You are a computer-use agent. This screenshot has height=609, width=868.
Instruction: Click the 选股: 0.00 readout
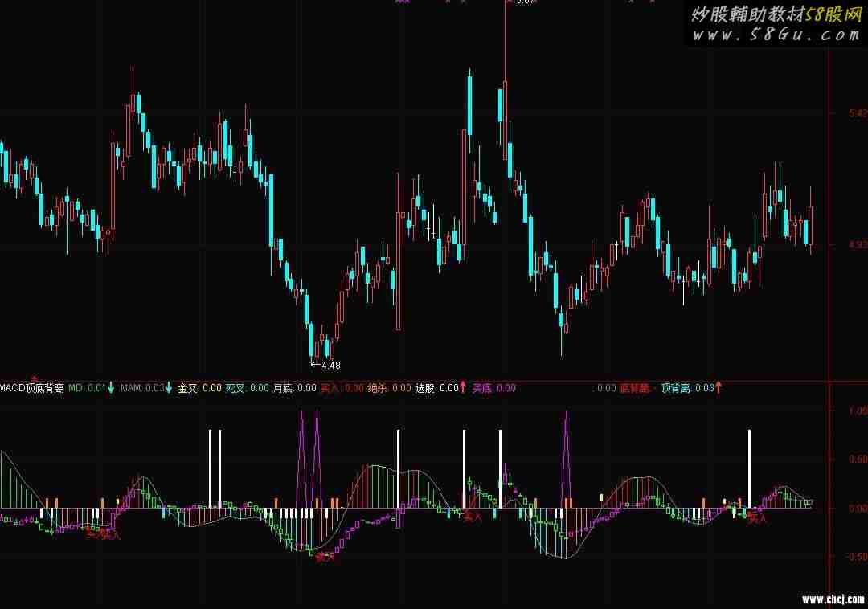(437, 388)
